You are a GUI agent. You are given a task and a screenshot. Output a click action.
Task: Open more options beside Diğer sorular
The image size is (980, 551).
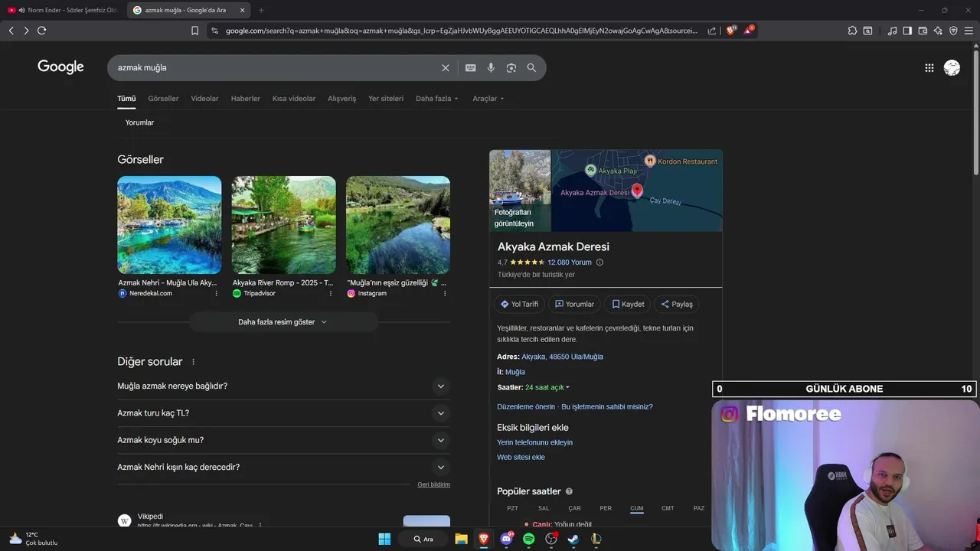click(x=193, y=362)
